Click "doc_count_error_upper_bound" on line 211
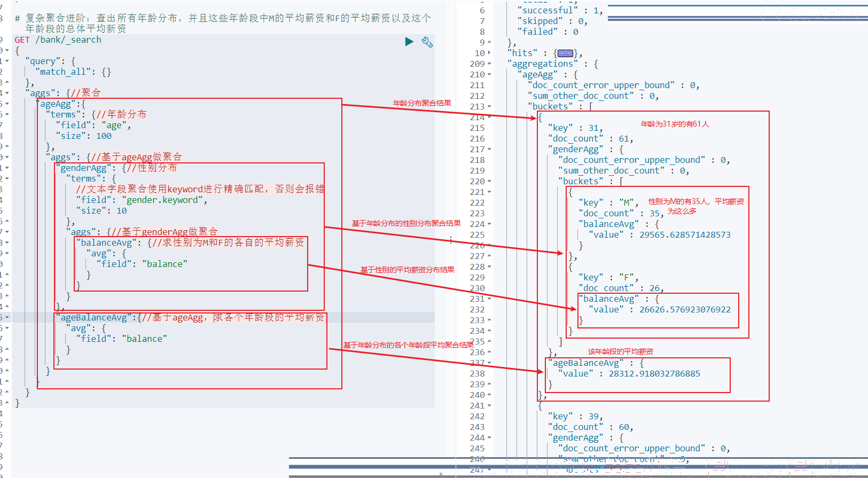Screen dimensions: 868x478 601,85
